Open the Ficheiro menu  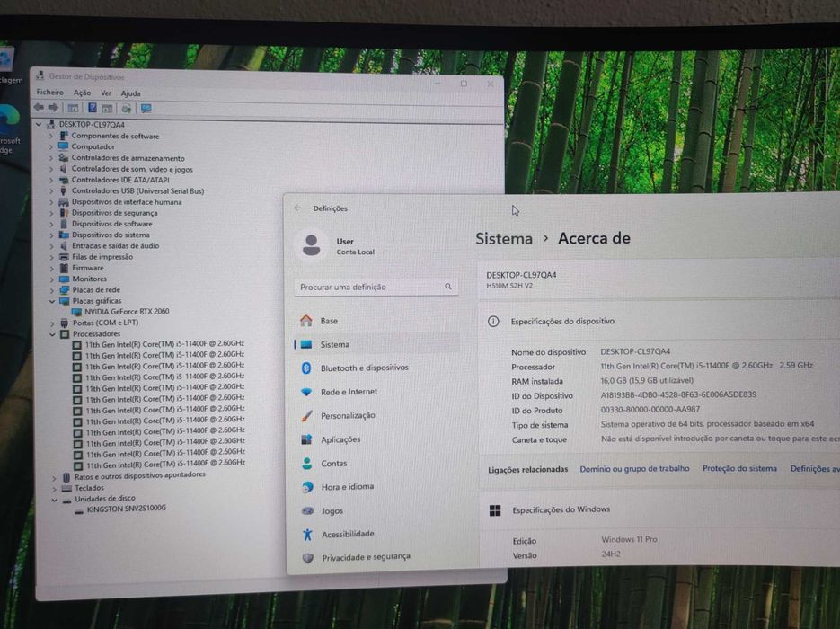tap(49, 93)
